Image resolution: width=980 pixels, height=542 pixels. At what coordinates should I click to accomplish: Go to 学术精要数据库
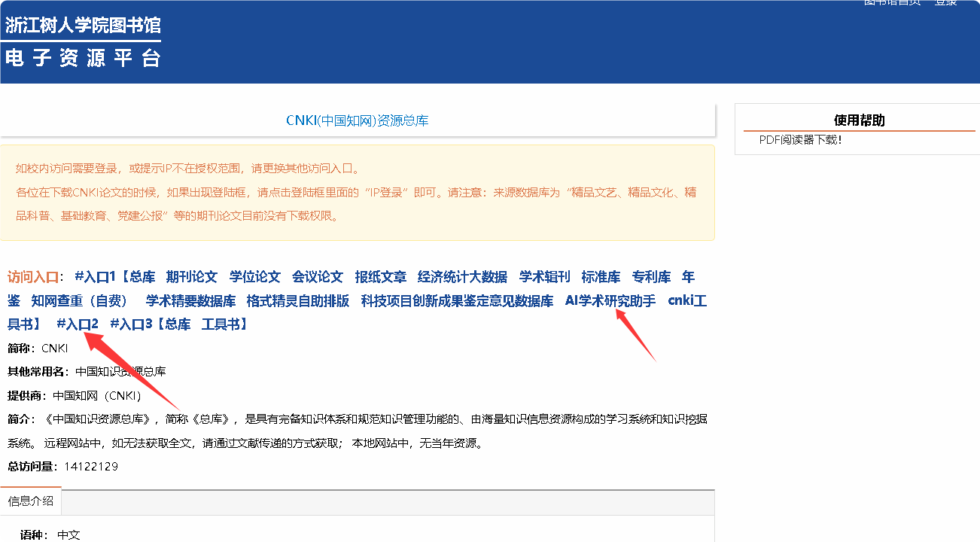click(190, 301)
